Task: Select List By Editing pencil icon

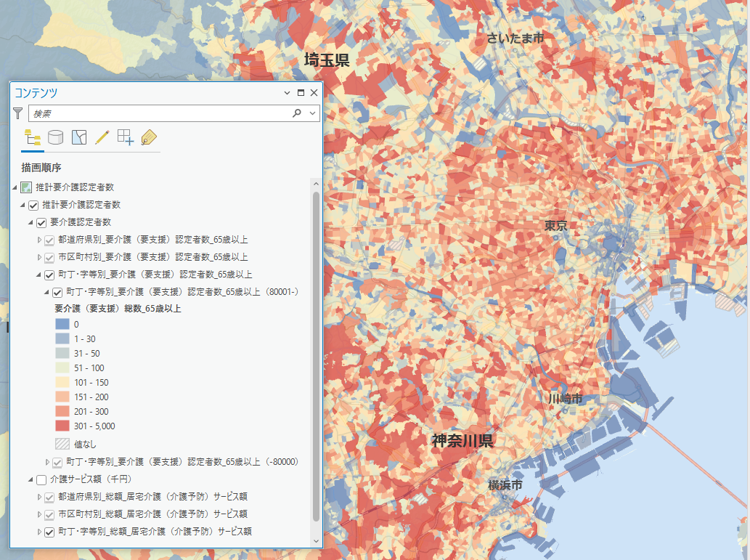Action: point(102,138)
